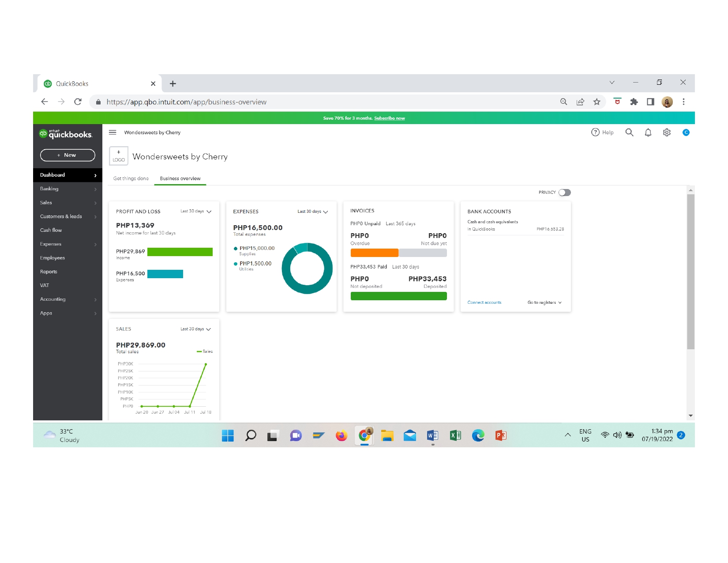The image size is (728, 563).
Task: Change Profit and Loss period dropdown
Action: [196, 212]
